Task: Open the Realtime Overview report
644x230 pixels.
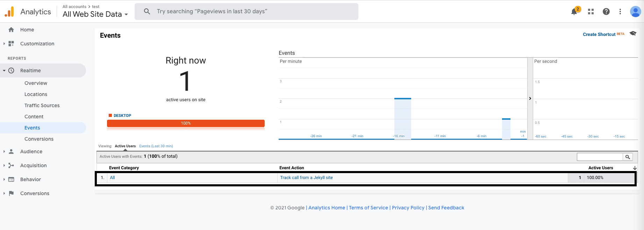Action: pyautogui.click(x=36, y=83)
